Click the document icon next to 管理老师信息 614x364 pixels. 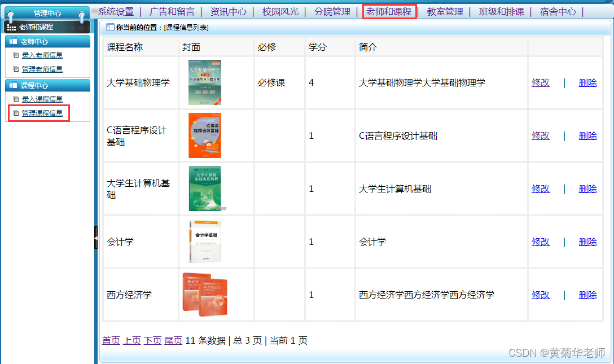point(16,69)
